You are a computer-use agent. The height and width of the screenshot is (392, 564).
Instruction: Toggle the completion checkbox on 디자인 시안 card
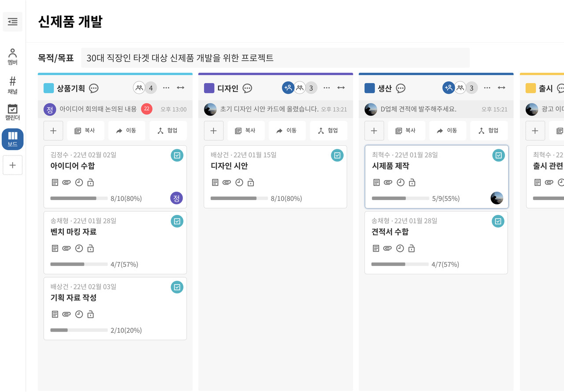pyautogui.click(x=337, y=155)
